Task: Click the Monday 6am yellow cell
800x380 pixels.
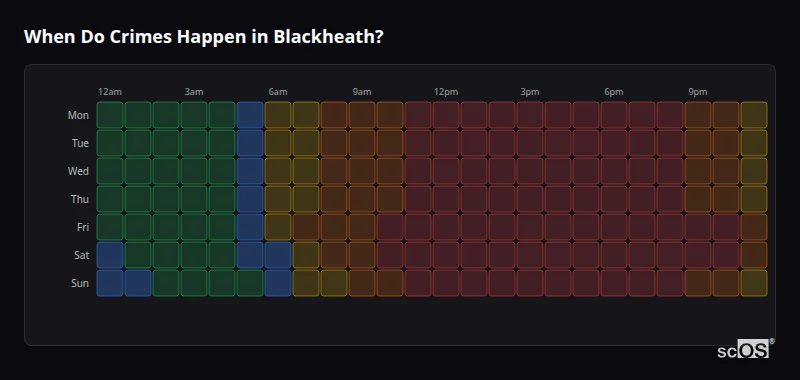Action: coord(278,115)
